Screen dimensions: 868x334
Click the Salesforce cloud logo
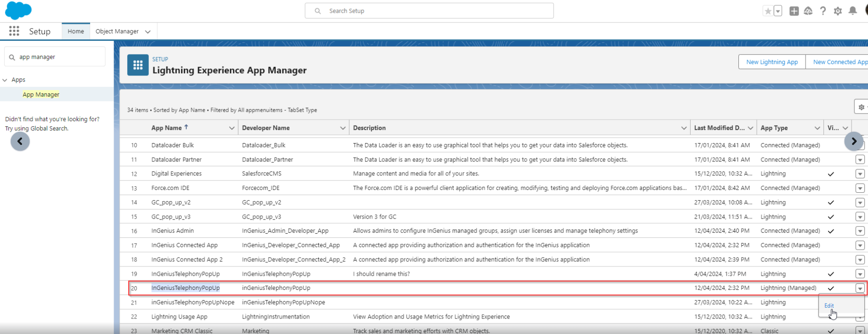(x=18, y=10)
